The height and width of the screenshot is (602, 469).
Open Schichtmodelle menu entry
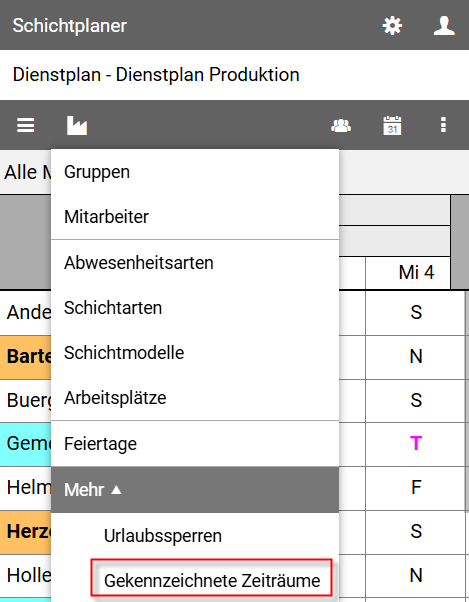pyautogui.click(x=195, y=353)
